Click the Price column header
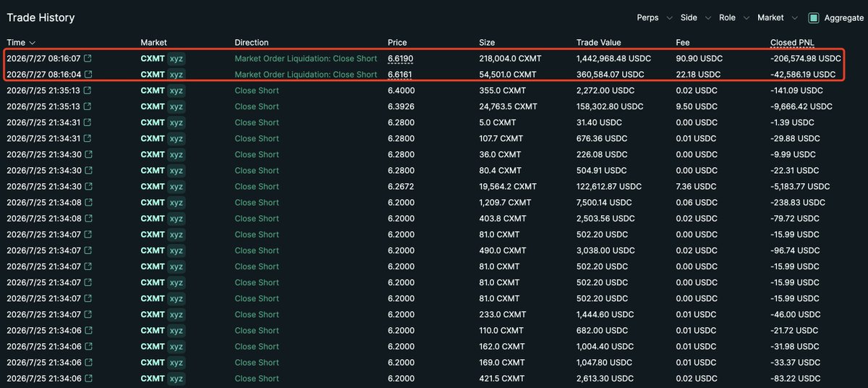This screenshot has height=388, width=868. [x=397, y=43]
